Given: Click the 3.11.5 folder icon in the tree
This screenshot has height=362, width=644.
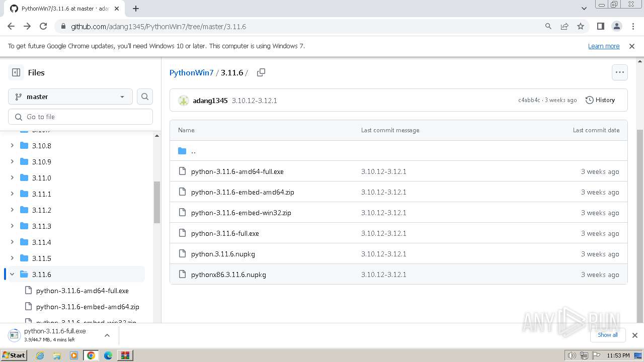Looking at the screenshot, I should coord(24,258).
